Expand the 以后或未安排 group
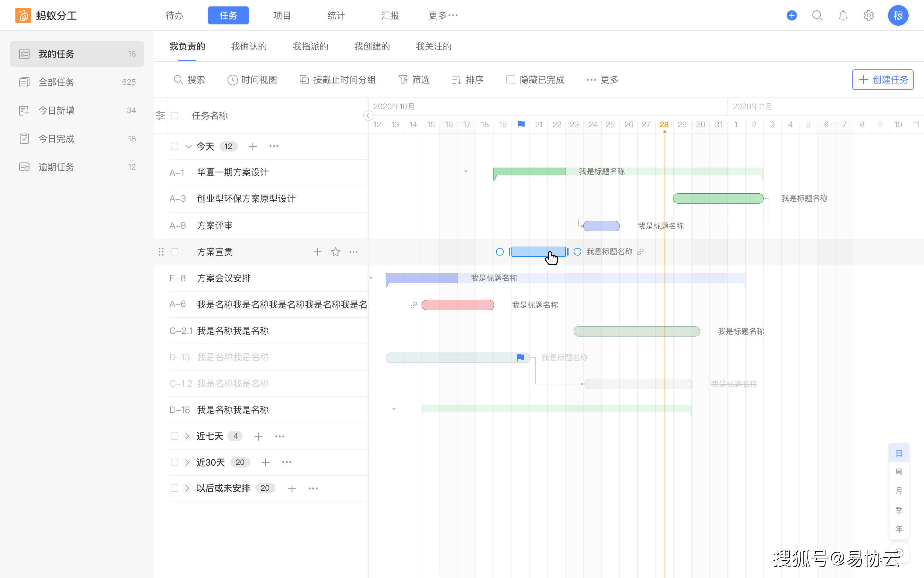This screenshot has width=924, height=578. [187, 488]
